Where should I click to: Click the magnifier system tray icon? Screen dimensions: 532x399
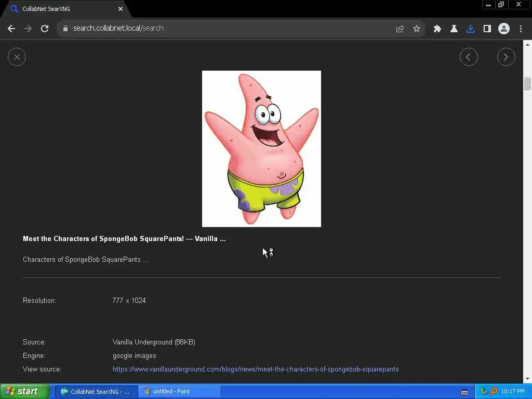point(494,392)
